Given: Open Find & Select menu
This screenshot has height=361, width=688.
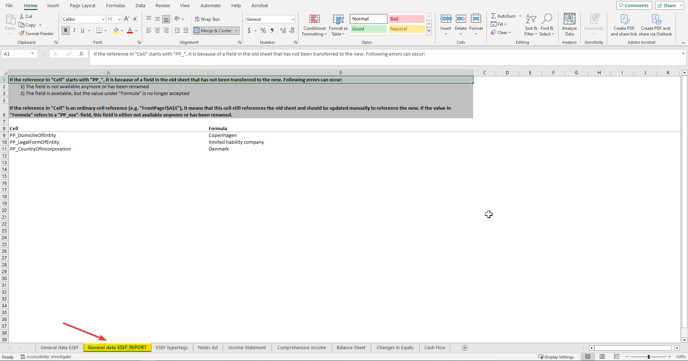Looking at the screenshot, I should pyautogui.click(x=547, y=25).
